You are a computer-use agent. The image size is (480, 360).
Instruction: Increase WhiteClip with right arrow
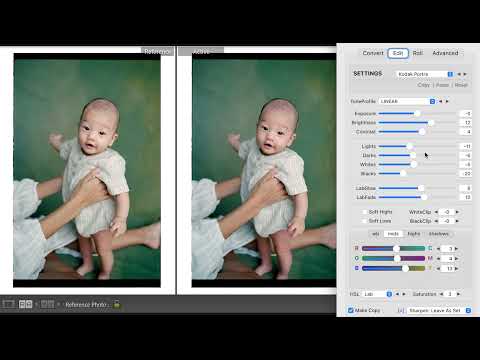pos(457,212)
